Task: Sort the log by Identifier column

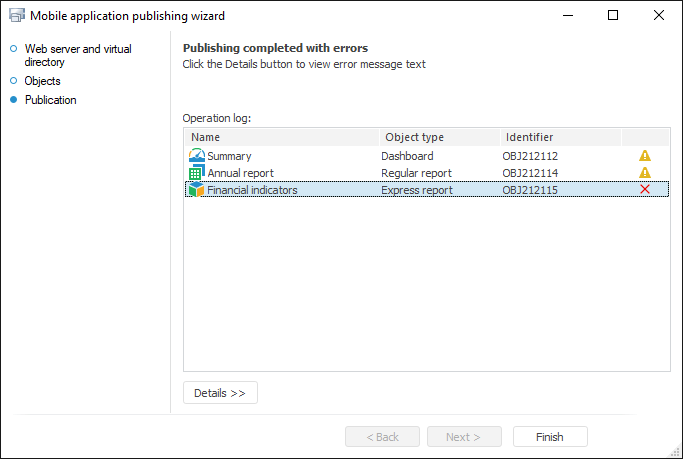Action: coord(560,137)
